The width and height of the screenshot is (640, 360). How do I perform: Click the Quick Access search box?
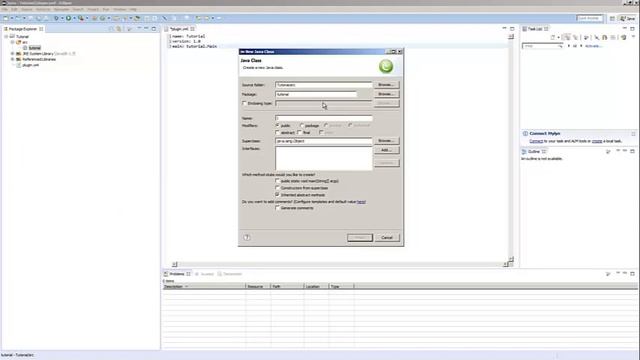pos(589,18)
